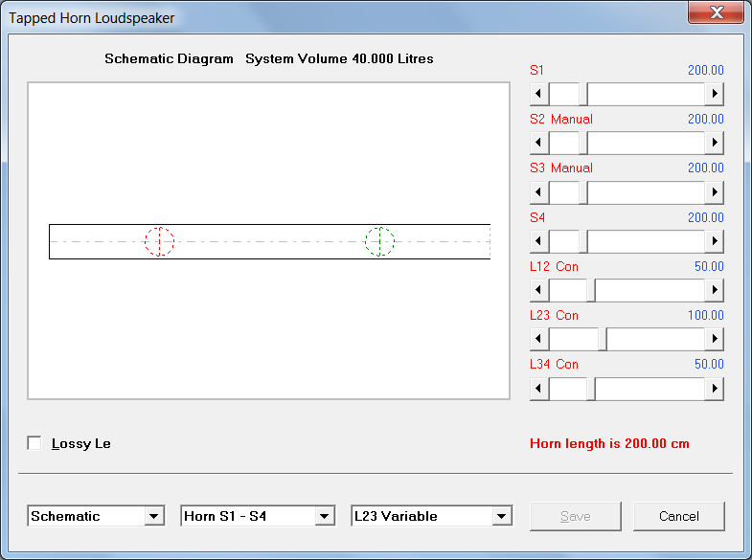Increase S2 Manual with right arrow
This screenshot has width=752, height=560.
coord(714,143)
